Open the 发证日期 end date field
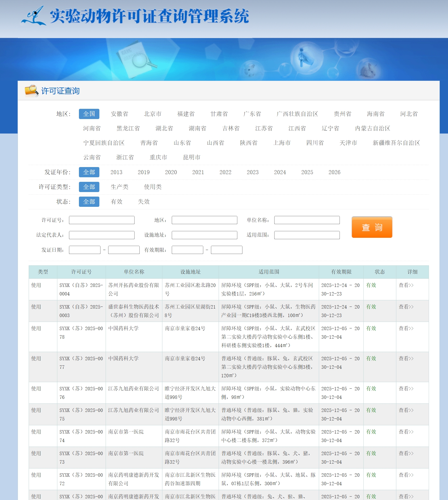Screen dimensions: 448x500 click(x=124, y=250)
